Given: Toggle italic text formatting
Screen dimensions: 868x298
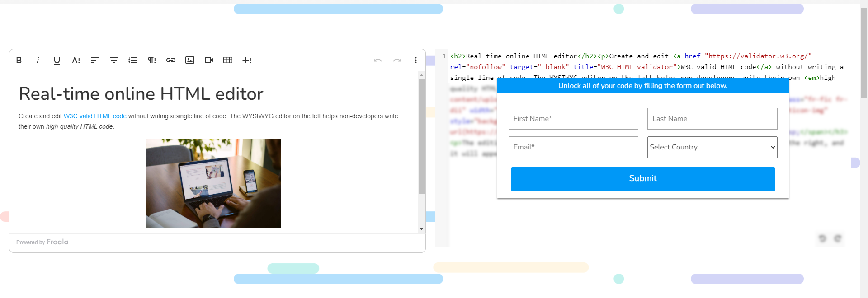Looking at the screenshot, I should click(38, 60).
